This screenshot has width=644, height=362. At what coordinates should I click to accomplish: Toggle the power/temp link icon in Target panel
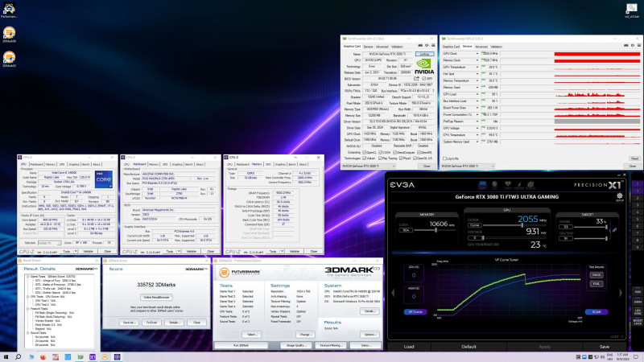[614, 230]
